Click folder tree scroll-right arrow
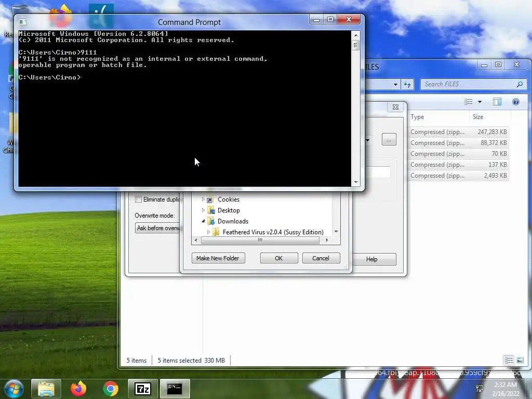532x399 pixels. coord(327,240)
